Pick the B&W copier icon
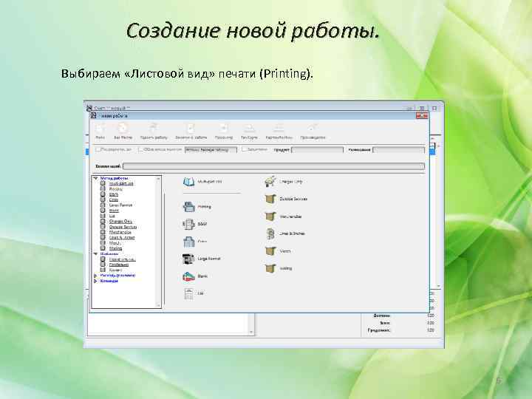532x399 pixels. coord(188,225)
